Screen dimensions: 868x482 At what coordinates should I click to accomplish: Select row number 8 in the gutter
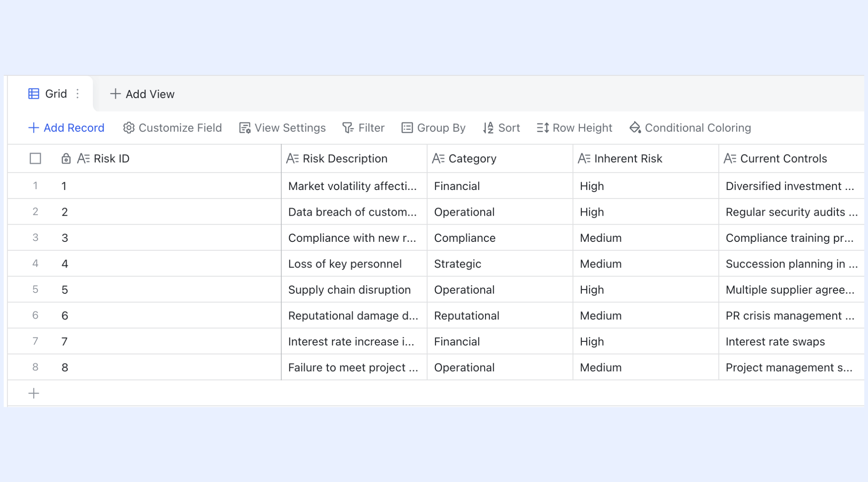35,367
